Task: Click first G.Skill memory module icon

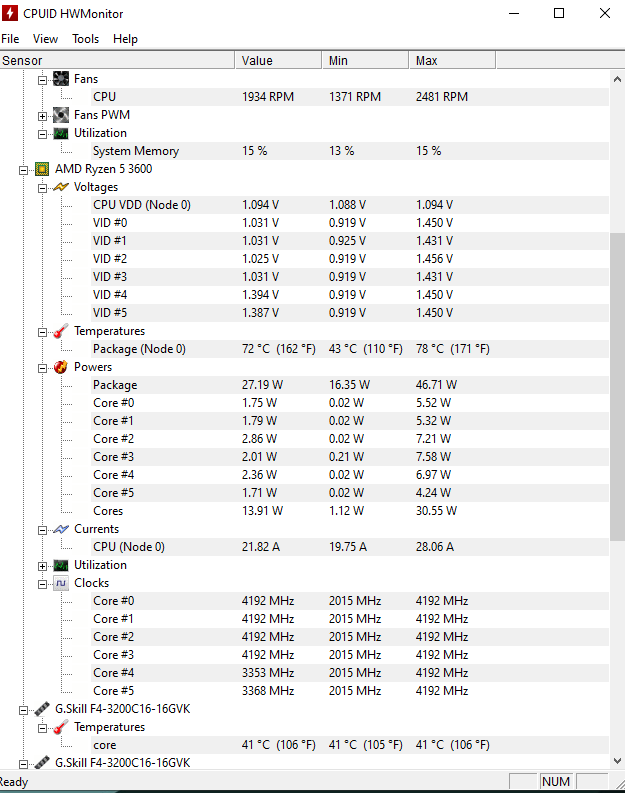Action: [x=42, y=709]
